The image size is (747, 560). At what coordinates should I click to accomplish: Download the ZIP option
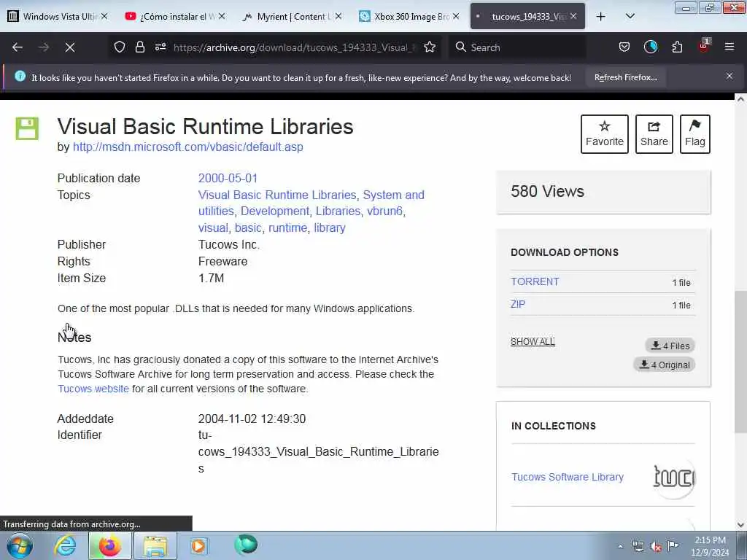pos(518,304)
